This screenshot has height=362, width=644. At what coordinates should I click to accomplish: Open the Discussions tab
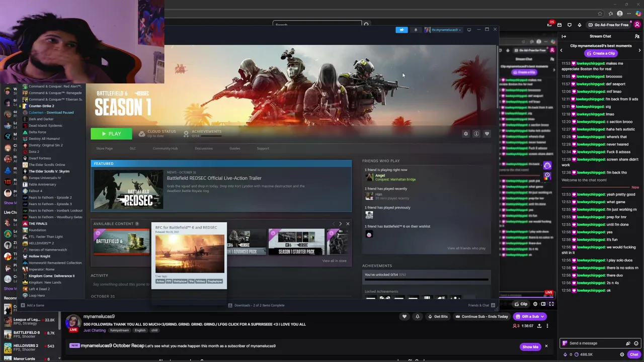tap(204, 148)
